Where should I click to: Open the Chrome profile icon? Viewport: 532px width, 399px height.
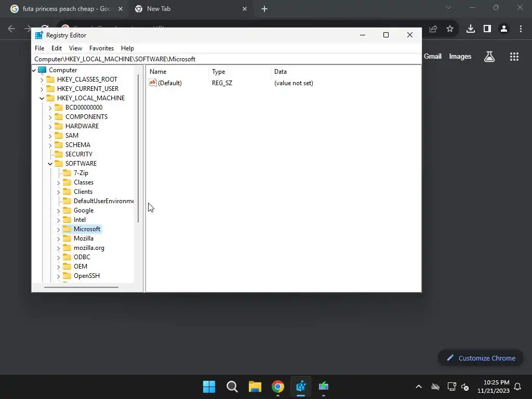504,29
